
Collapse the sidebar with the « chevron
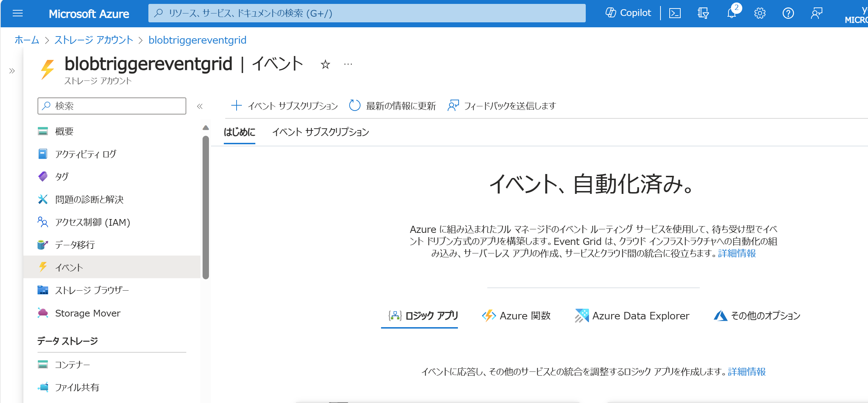click(200, 106)
